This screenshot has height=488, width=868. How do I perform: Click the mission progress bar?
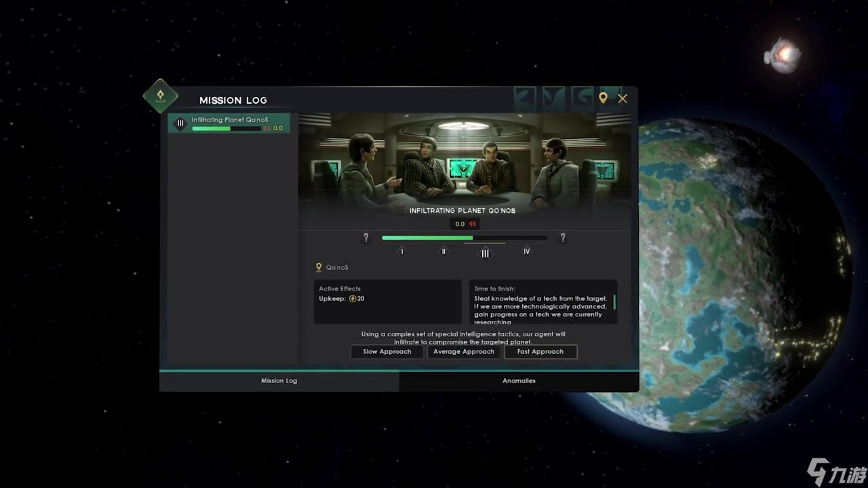point(465,238)
